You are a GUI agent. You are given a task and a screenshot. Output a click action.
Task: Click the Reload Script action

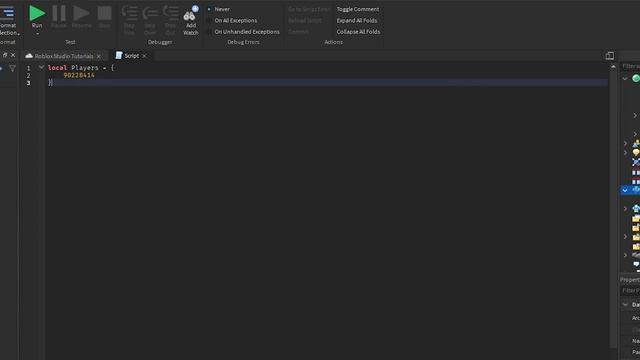coord(304,20)
